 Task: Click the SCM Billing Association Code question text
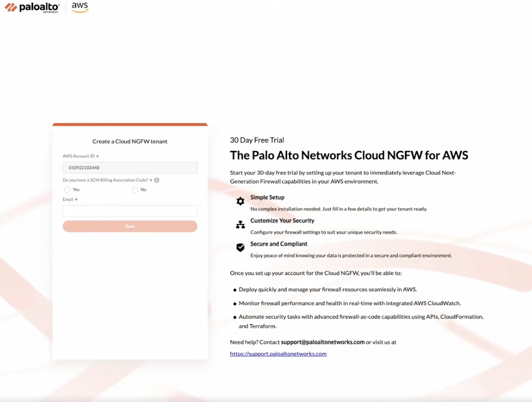coord(105,180)
